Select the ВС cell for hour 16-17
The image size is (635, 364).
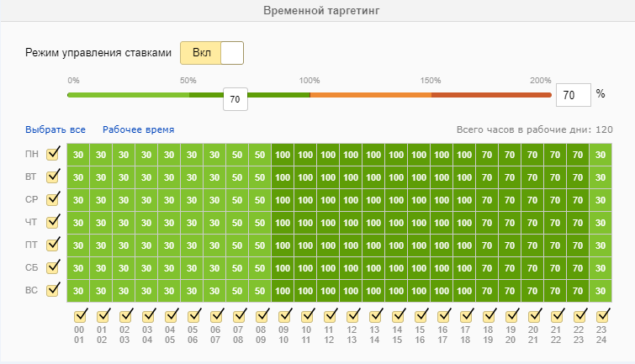point(441,291)
